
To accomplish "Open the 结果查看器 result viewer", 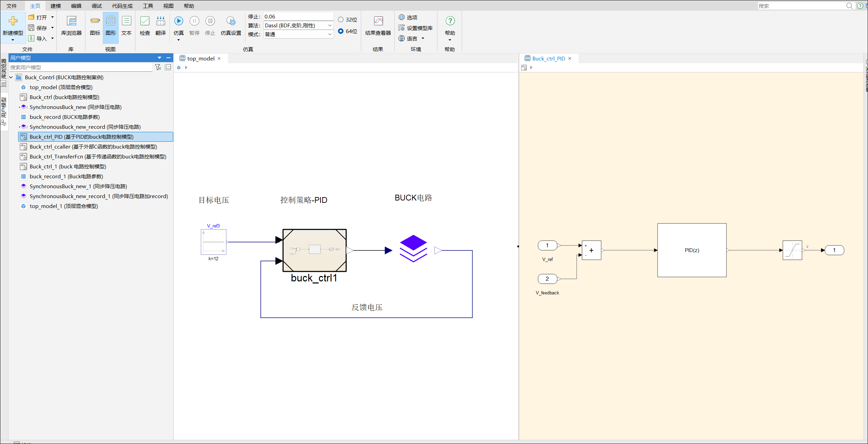I will coord(378,22).
